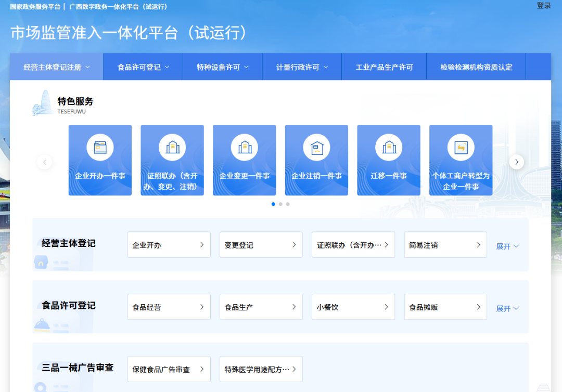Select the third carousel page dot
This screenshot has width=562, height=392.
coord(288,204)
